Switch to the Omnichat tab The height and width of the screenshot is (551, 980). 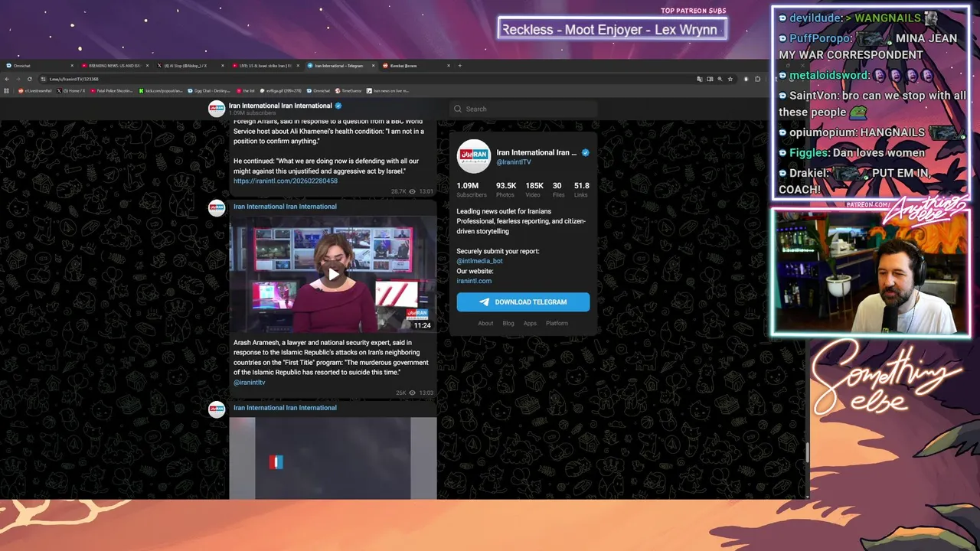38,66
